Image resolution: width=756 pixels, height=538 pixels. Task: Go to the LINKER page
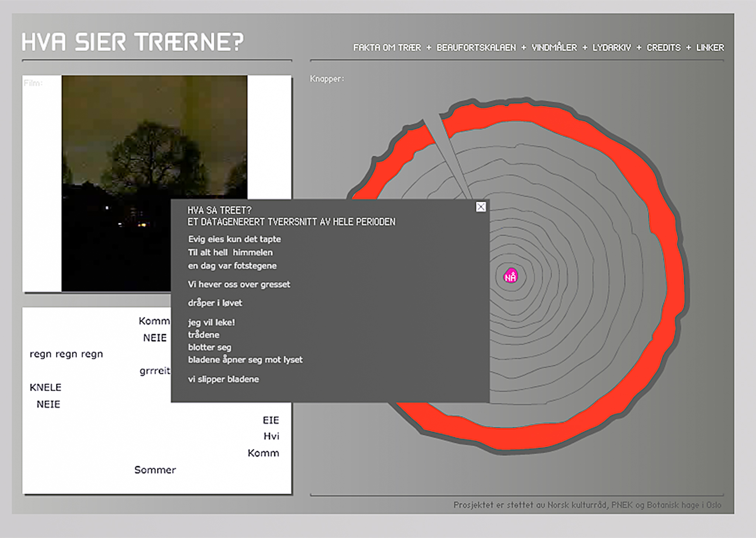pos(710,48)
